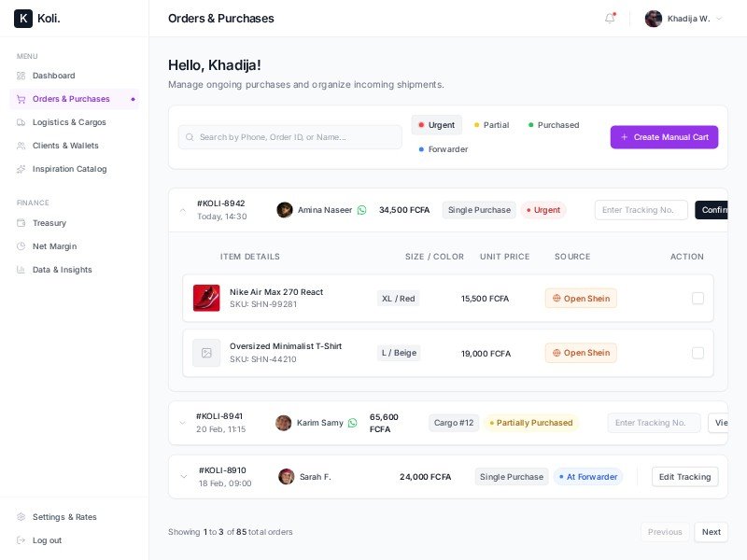
Task: Click the Logistics & Cargos icon
Action: [x=21, y=122]
